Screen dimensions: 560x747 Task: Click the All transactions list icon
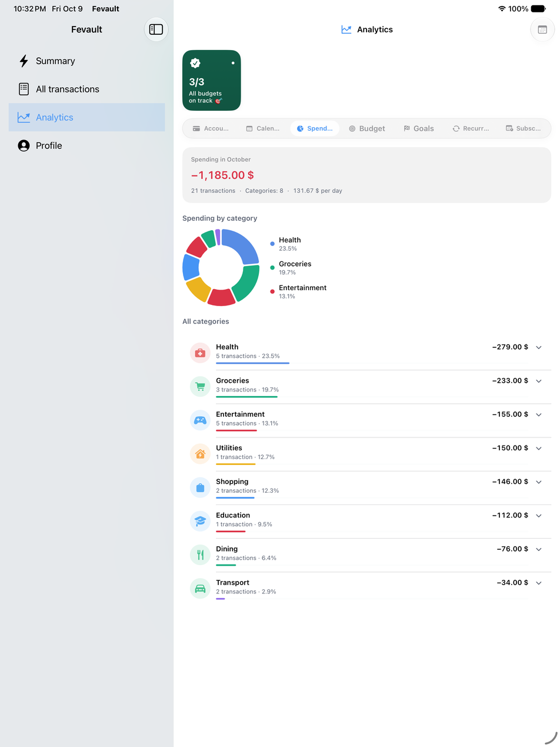(x=24, y=89)
